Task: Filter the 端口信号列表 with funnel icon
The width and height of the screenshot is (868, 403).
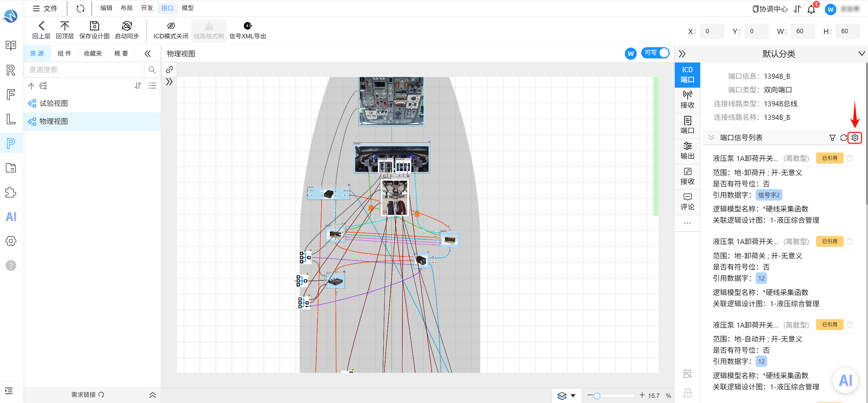Action: pyautogui.click(x=832, y=138)
